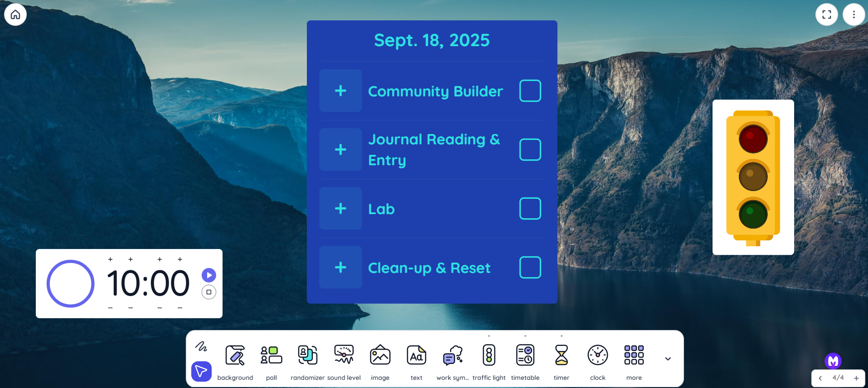Add a new page with plus
This screenshot has height=388, width=868.
pyautogui.click(x=856, y=378)
